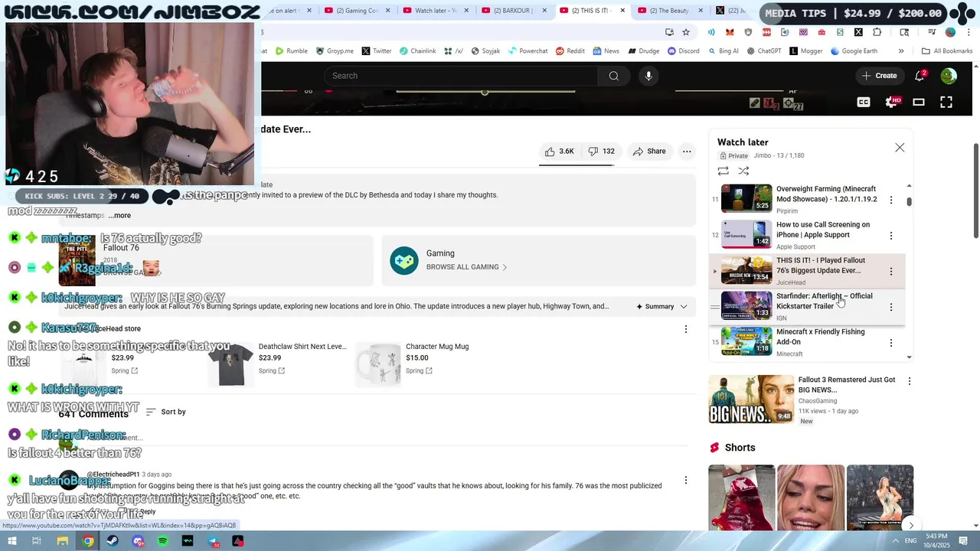
Task: Like the video with thumbs up
Action: (559, 152)
